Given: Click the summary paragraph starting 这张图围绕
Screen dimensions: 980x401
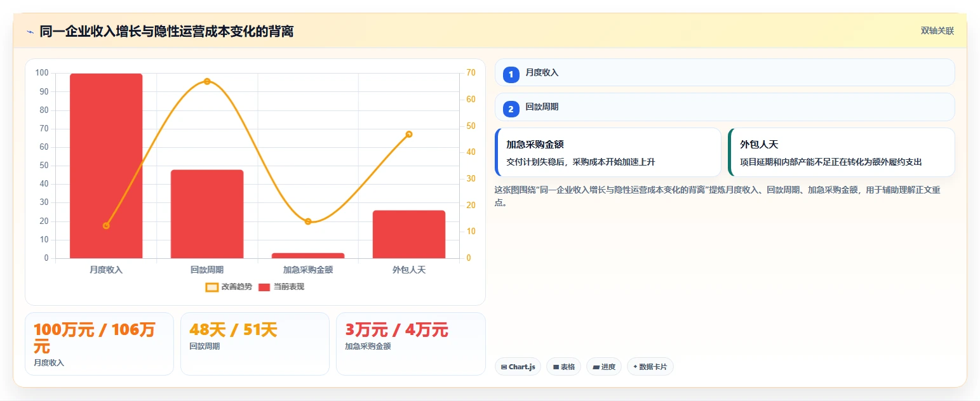Looking at the screenshot, I should pyautogui.click(x=717, y=196).
